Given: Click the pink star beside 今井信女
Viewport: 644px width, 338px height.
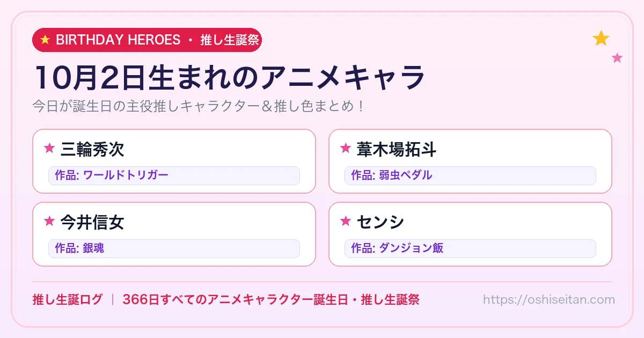Looking at the screenshot, I should click(x=49, y=221).
